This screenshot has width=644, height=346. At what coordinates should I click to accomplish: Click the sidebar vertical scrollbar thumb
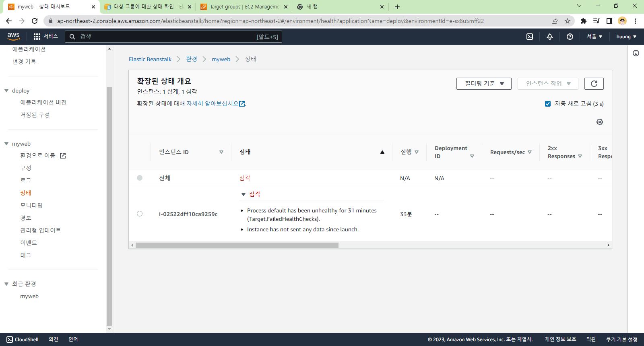(x=109, y=206)
